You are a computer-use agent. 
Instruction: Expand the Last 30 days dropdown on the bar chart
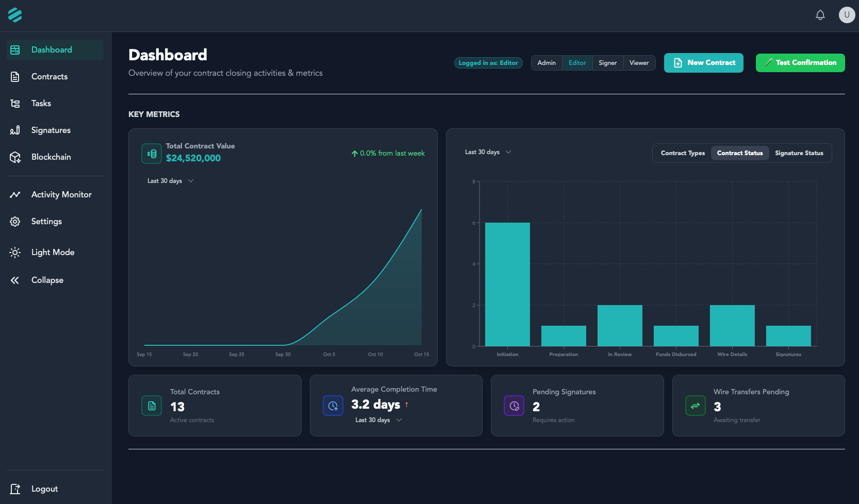pyautogui.click(x=488, y=152)
